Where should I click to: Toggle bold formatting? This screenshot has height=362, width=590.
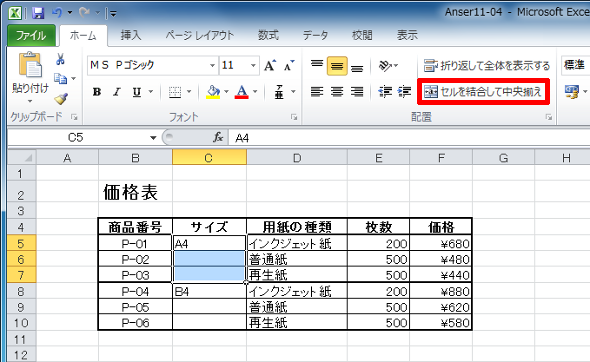pyautogui.click(x=97, y=92)
